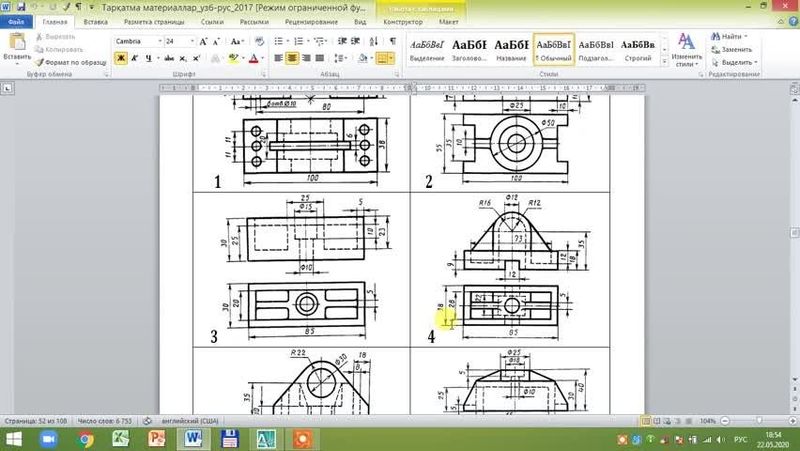
Task: Toggle Show paragraph marks (¶) in ribbon
Action: (392, 41)
